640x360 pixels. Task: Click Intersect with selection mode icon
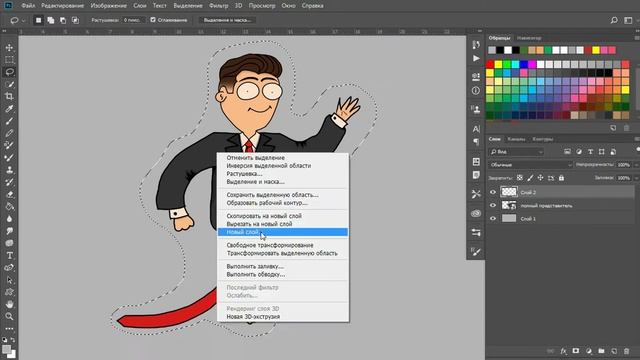pyautogui.click(x=76, y=20)
